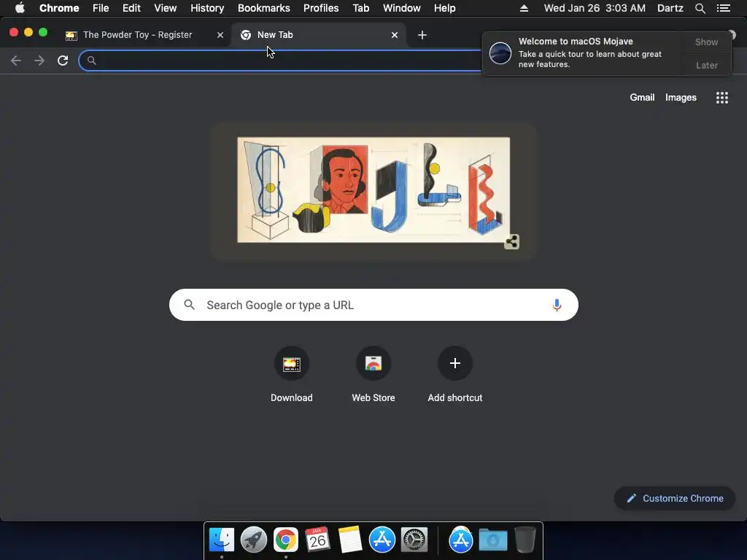This screenshot has width=747, height=560.
Task: Open the Download shortcut tile
Action: pos(292,375)
